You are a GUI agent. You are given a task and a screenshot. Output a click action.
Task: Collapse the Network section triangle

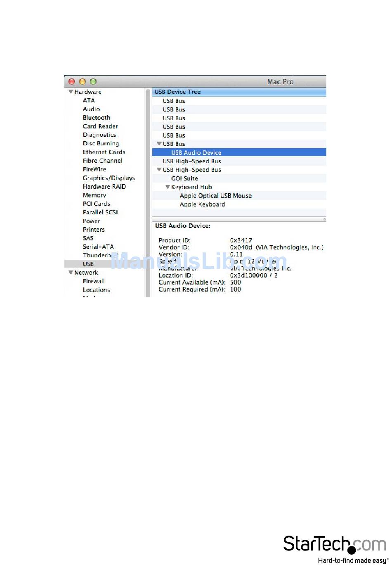click(71, 273)
